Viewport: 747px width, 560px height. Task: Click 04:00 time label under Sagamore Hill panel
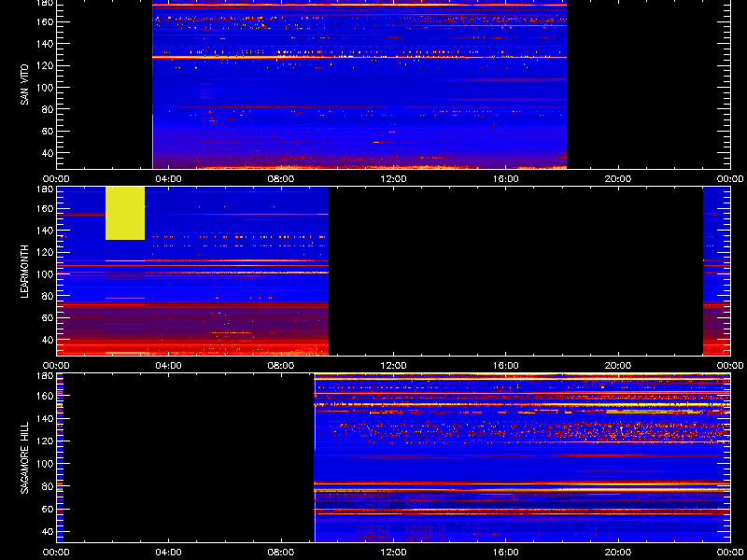click(169, 553)
